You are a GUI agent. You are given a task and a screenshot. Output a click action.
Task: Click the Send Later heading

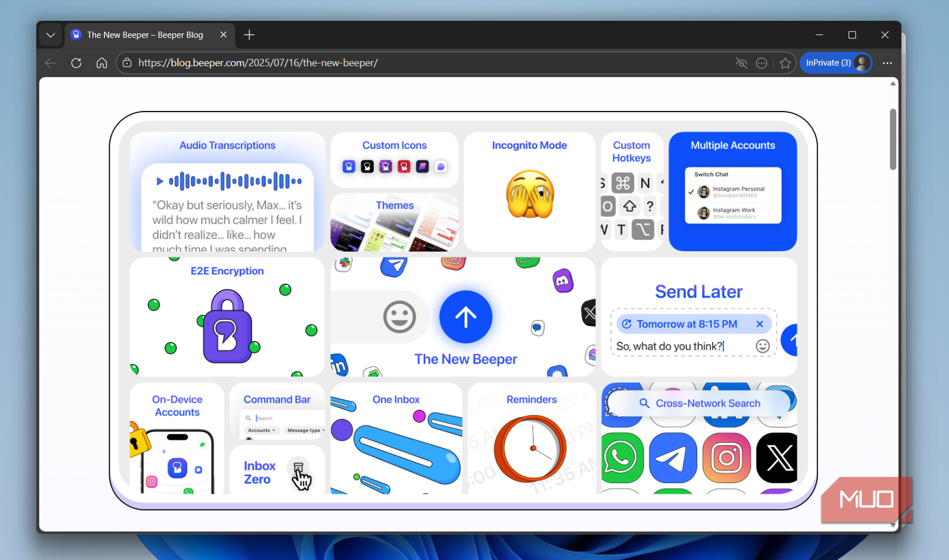click(x=699, y=291)
